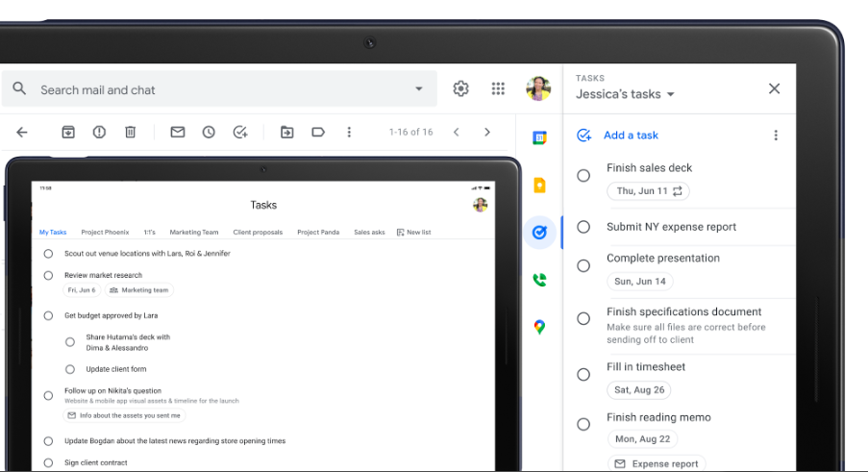868x472 pixels.
Task: Open the Google Keep sidebar icon
Action: tap(539, 186)
